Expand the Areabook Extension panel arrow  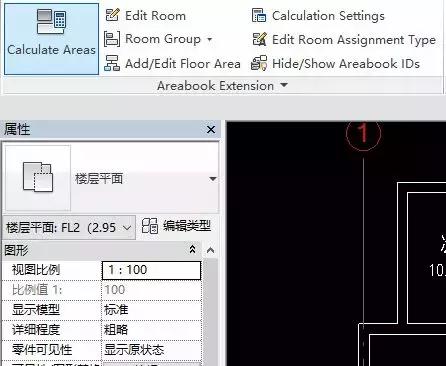[284, 85]
